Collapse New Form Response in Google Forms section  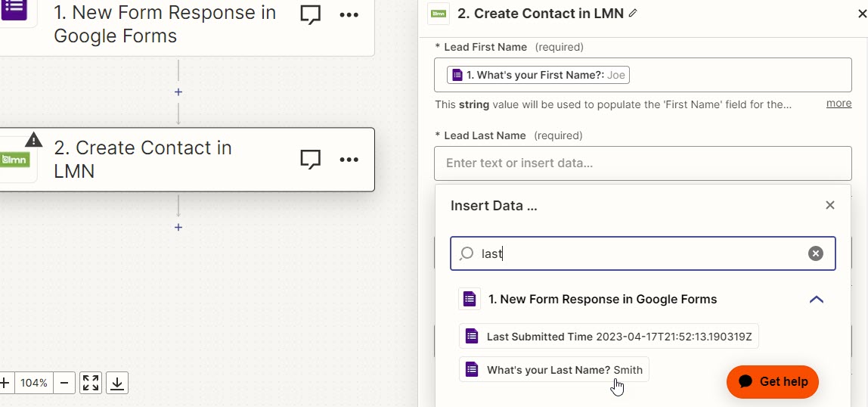817,300
